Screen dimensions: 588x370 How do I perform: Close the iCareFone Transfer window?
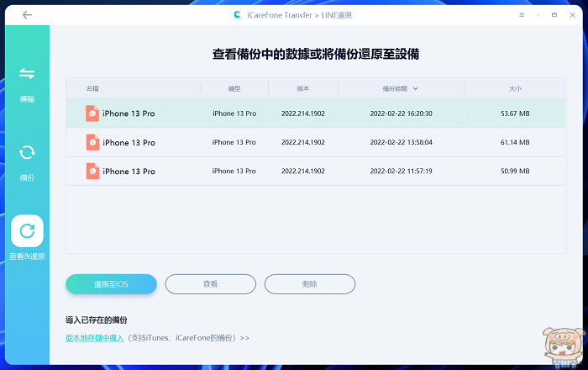point(572,15)
